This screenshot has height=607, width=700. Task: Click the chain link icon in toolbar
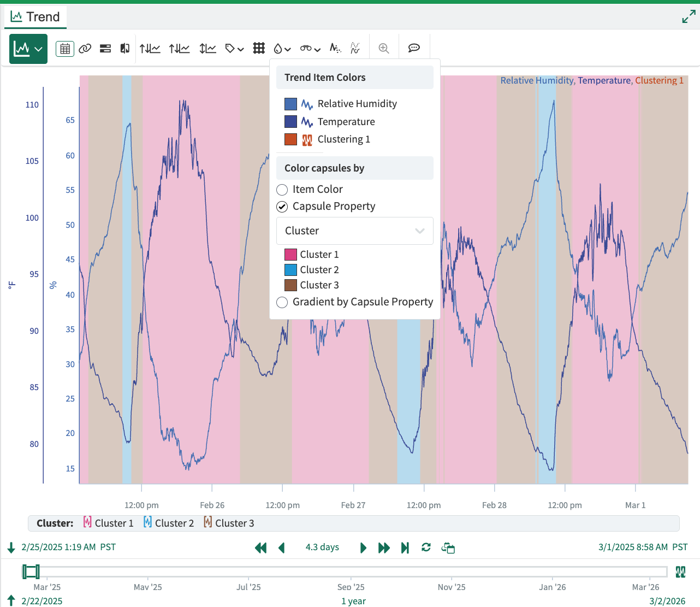(x=85, y=49)
